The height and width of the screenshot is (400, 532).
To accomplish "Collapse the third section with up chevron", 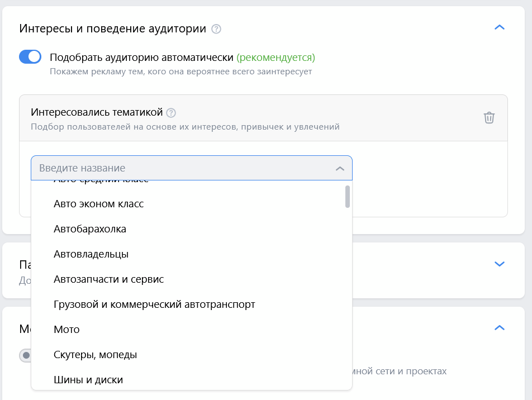I will tap(500, 328).
